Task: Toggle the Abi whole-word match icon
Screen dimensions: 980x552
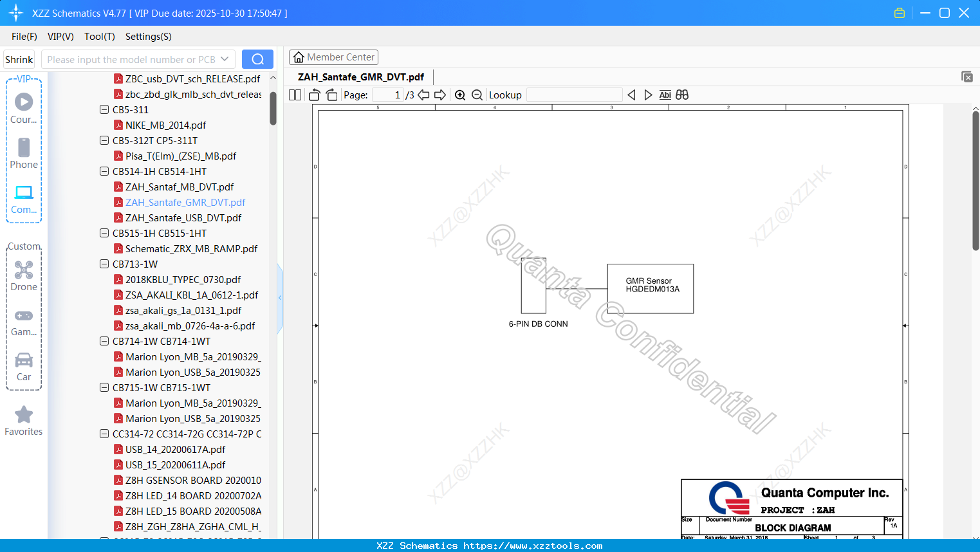Action: (x=665, y=95)
